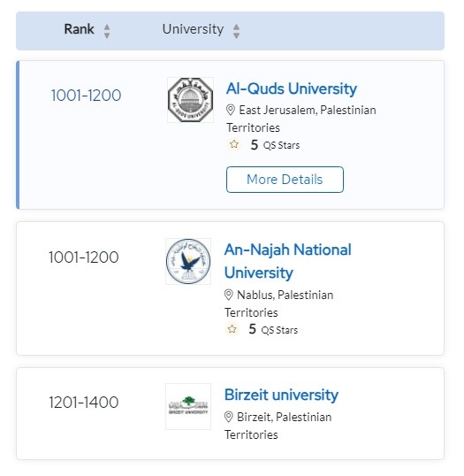The image size is (464, 476).
Task: Open the Al-Quds University link
Action: [x=292, y=89]
